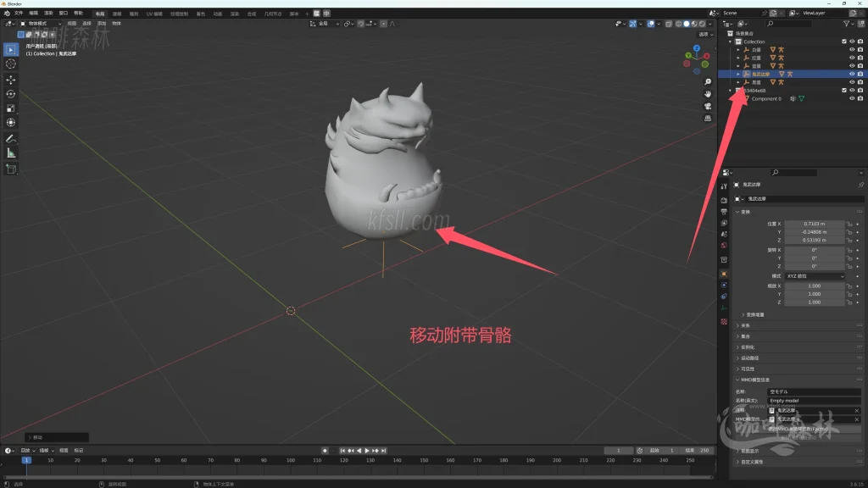Click the 添加 menu in the viewport header
This screenshot has height=488, width=868.
point(100,25)
